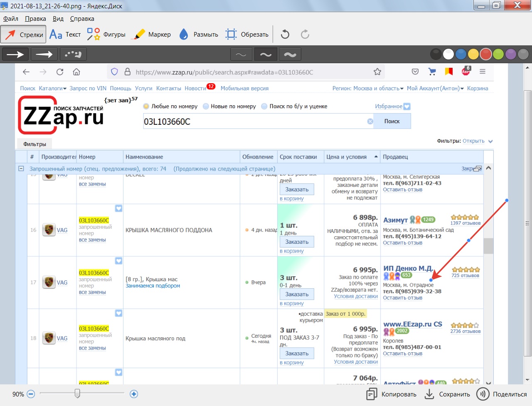The height and width of the screenshot is (406, 532).
Task: Open filters via 'Открыть' link
Action: [x=473, y=141]
